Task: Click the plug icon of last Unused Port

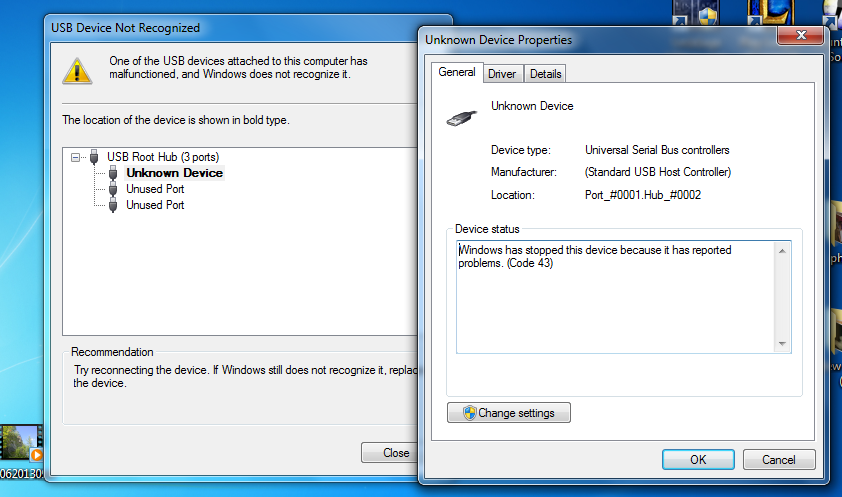Action: click(x=113, y=205)
